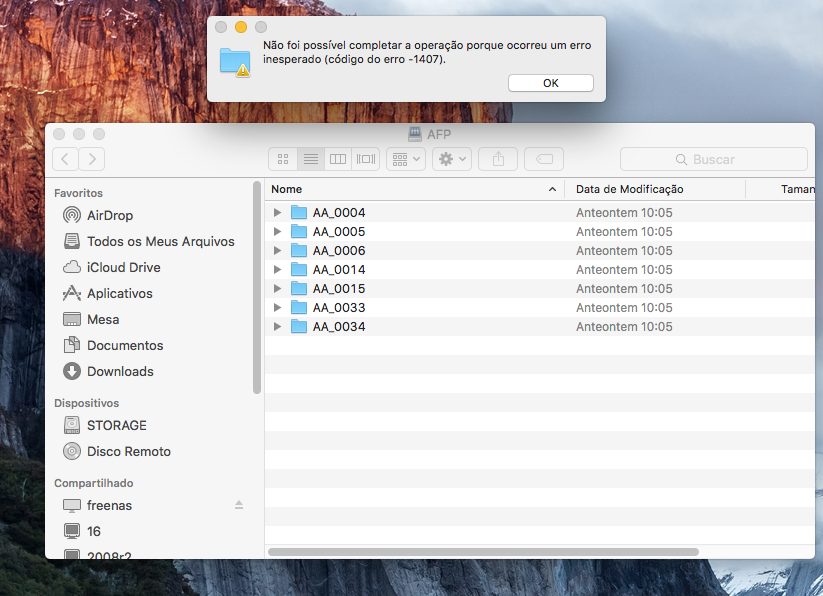Screen dimensions: 823x596
Task: Open the arrange items dropdown
Action: click(405, 159)
